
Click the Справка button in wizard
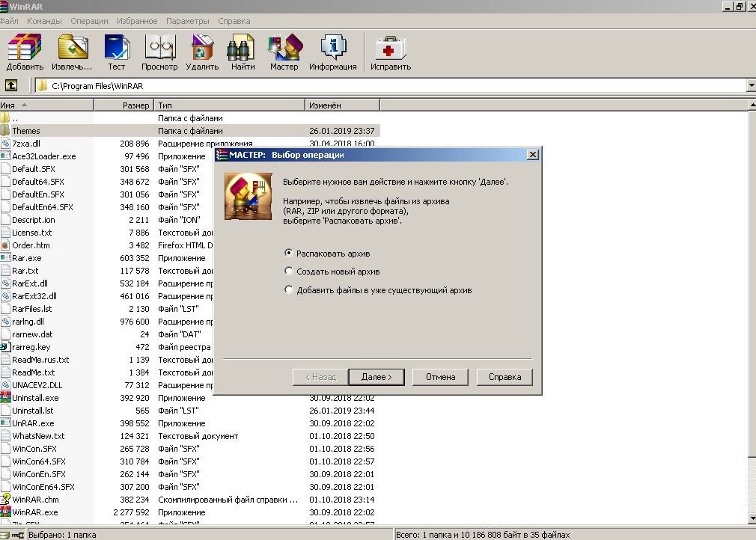coord(504,377)
